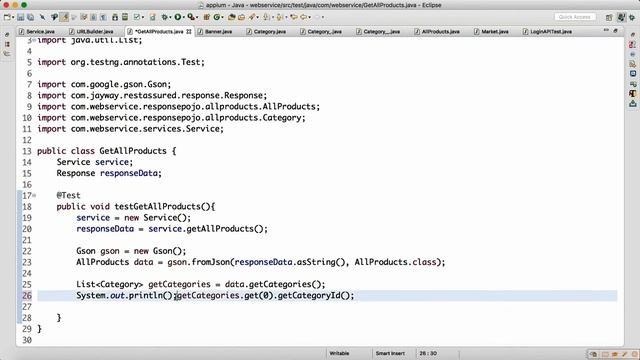The width and height of the screenshot is (640, 360).
Task: Open the External Tools dropdown arrow
Action: 197,17
